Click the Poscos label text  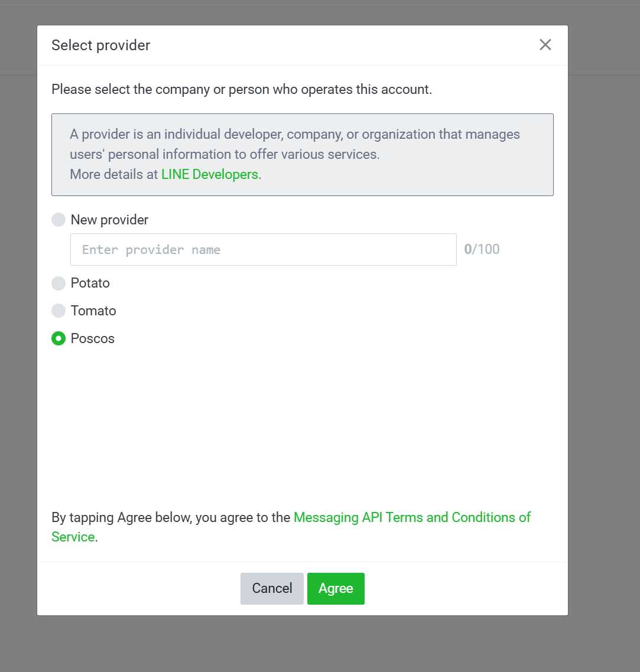point(93,338)
